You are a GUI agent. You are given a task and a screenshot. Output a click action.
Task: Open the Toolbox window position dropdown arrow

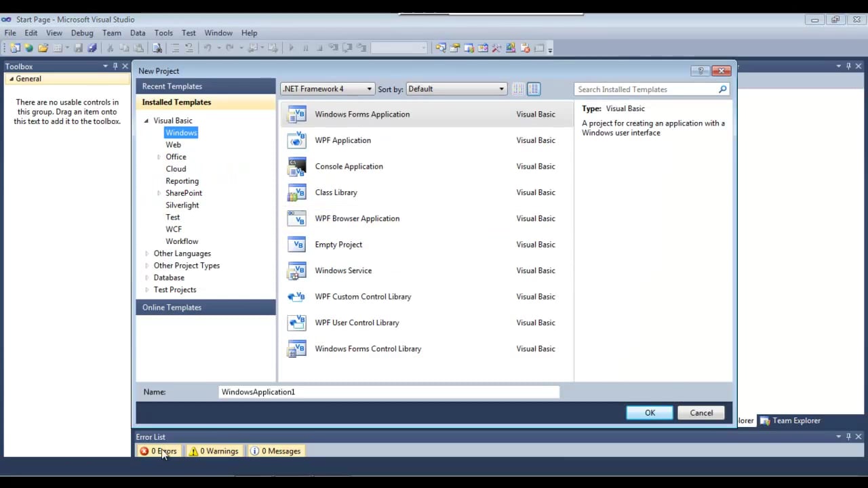(x=105, y=66)
